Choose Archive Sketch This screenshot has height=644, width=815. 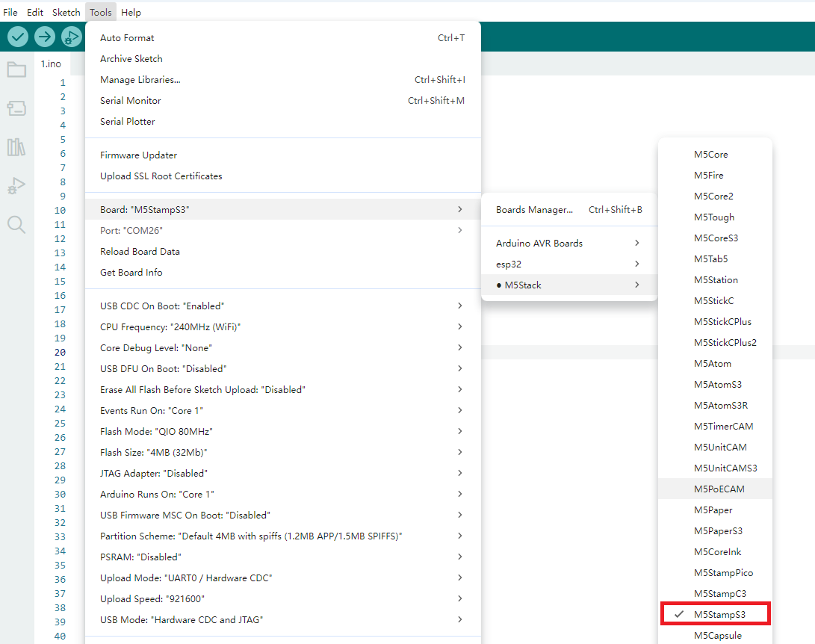(x=283, y=59)
